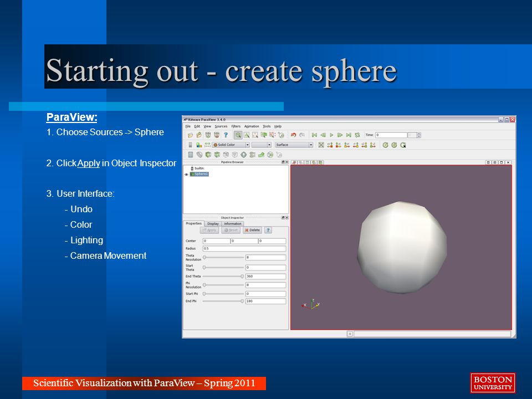Open the Help menu
The height and width of the screenshot is (399, 532).
coord(278,126)
